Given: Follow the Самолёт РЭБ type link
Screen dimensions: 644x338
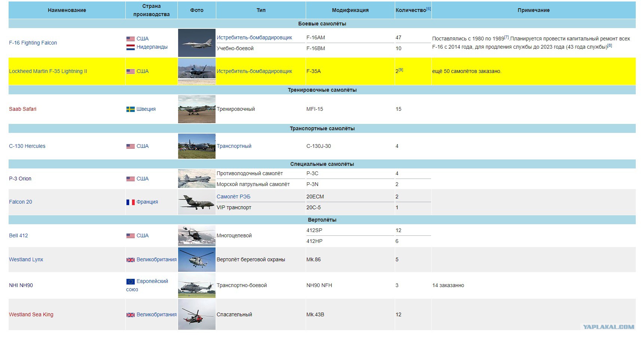Looking at the screenshot, I should pyautogui.click(x=234, y=197).
